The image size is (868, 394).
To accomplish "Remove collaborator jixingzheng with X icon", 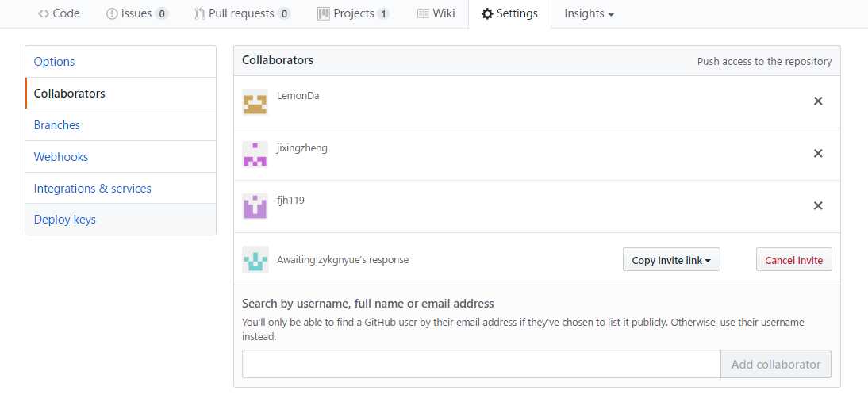I will [818, 153].
